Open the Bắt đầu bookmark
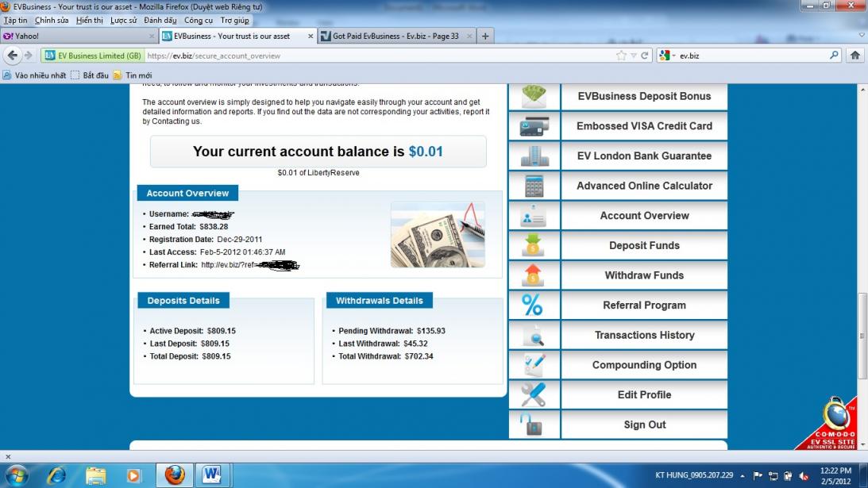Screen dimensions: 868x488 pyautogui.click(x=90, y=75)
